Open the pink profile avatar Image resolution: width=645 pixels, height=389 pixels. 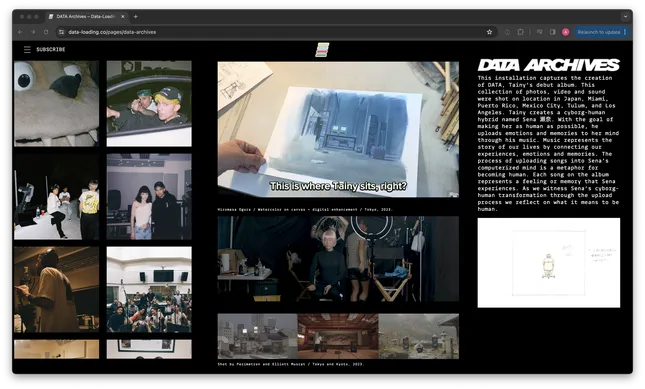tap(566, 32)
